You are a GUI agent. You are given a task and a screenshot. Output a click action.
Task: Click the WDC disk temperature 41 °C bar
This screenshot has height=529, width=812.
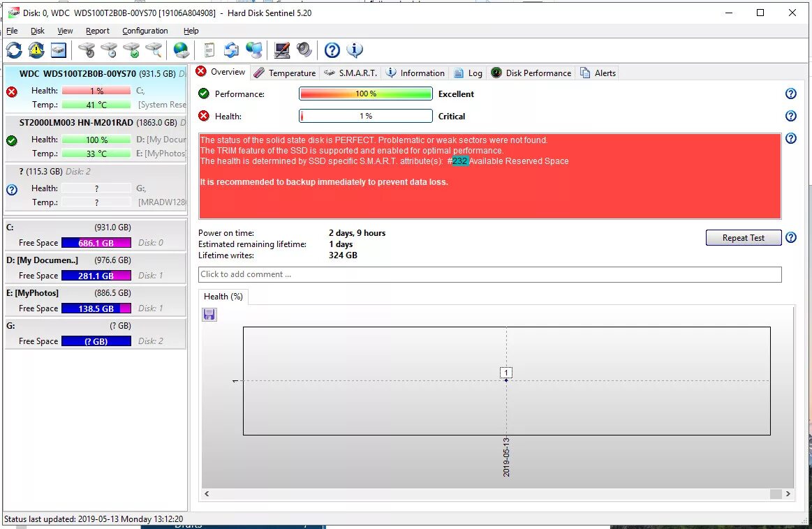point(96,105)
